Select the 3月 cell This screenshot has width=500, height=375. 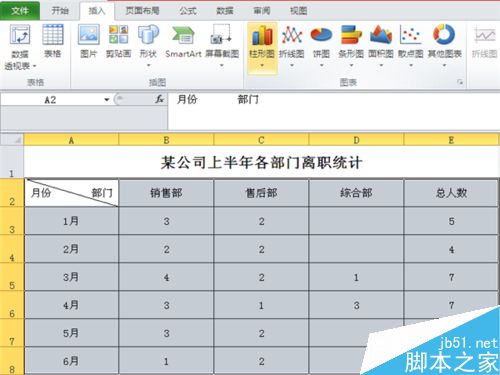pyautogui.click(x=71, y=277)
